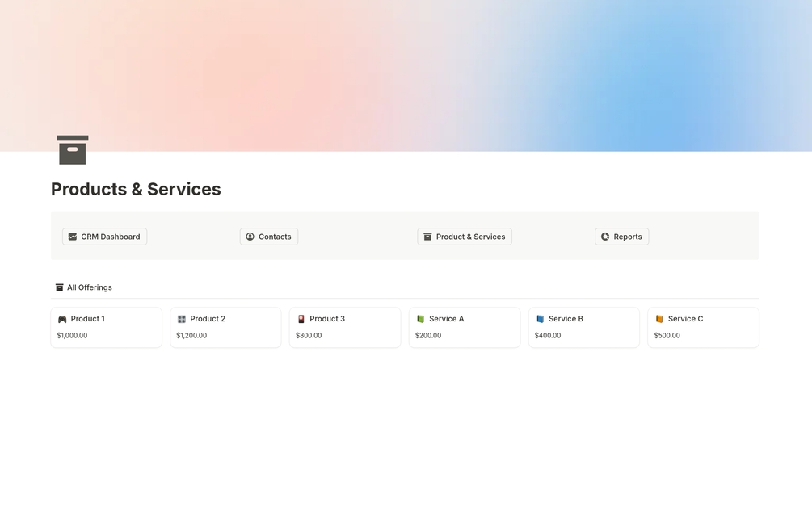812x507 pixels.
Task: Open the CRM Dashboard page button
Action: [x=104, y=237]
